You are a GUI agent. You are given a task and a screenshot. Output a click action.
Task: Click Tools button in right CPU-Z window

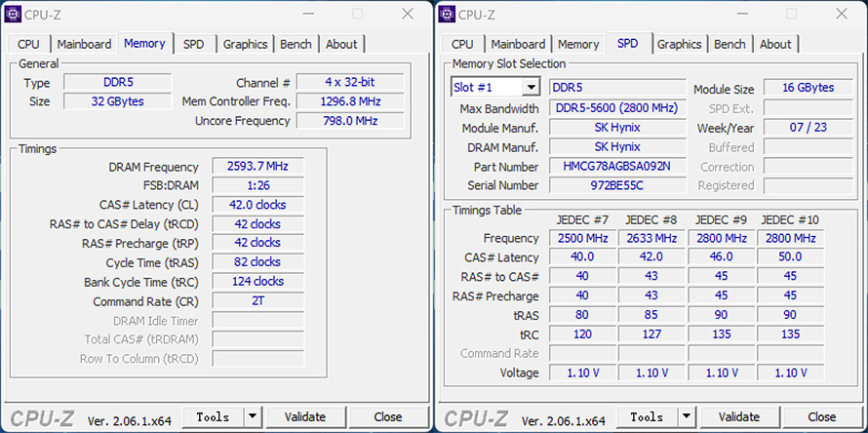[648, 416]
